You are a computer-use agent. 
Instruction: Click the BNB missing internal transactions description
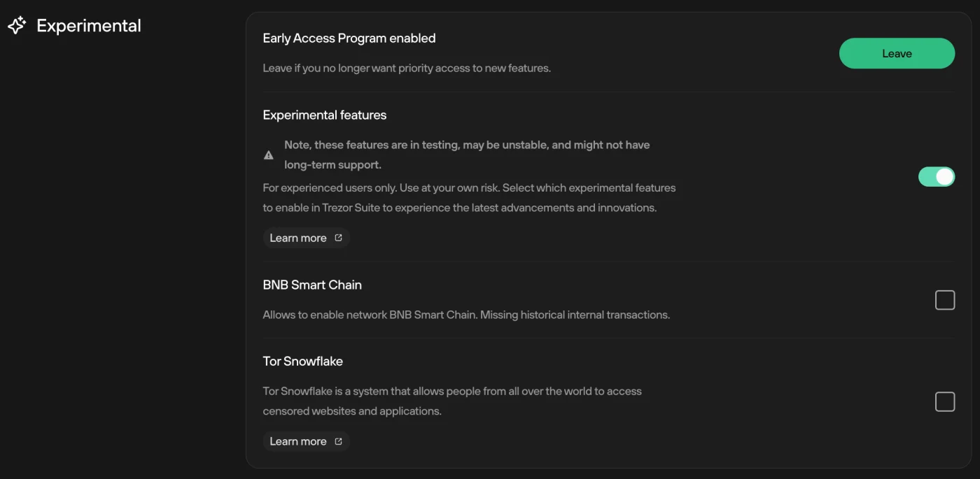point(466,315)
